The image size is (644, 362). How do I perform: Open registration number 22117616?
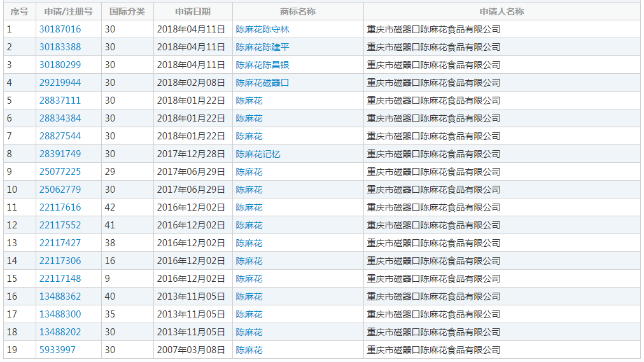click(x=60, y=207)
